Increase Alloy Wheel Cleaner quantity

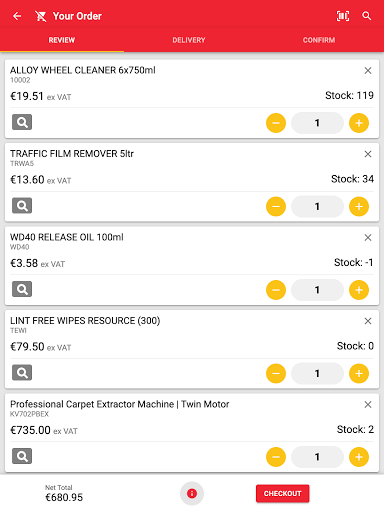[x=359, y=123]
